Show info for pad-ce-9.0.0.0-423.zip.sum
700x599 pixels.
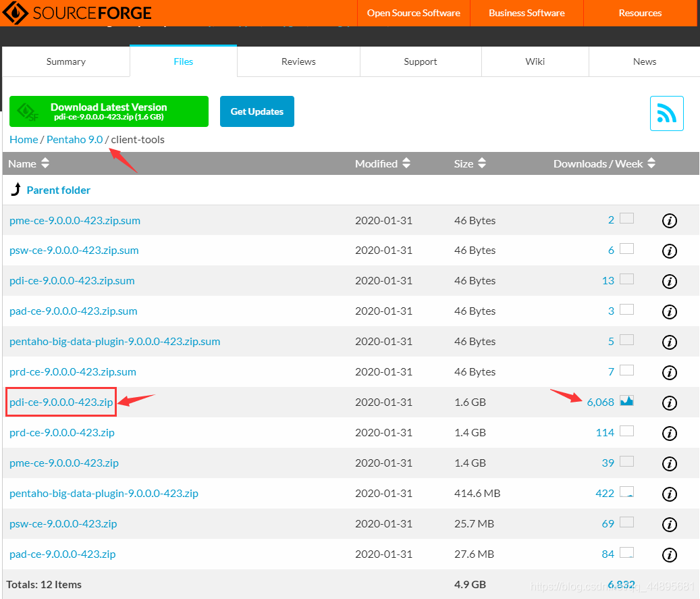669,312
